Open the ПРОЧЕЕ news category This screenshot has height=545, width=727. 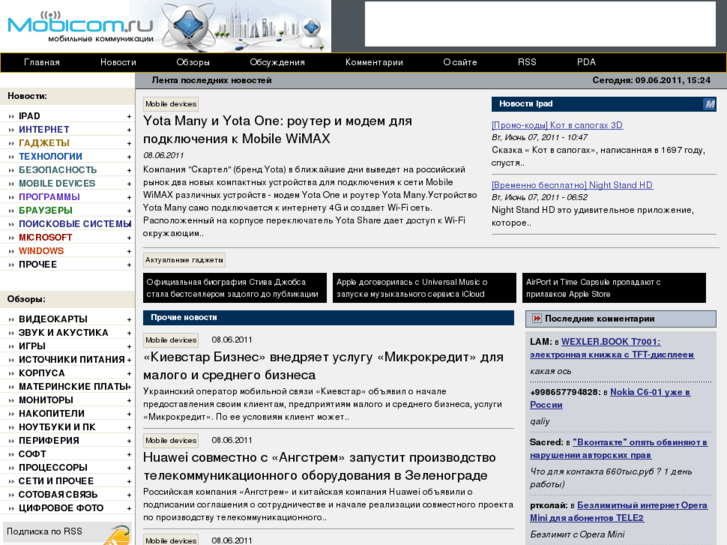tap(38, 264)
